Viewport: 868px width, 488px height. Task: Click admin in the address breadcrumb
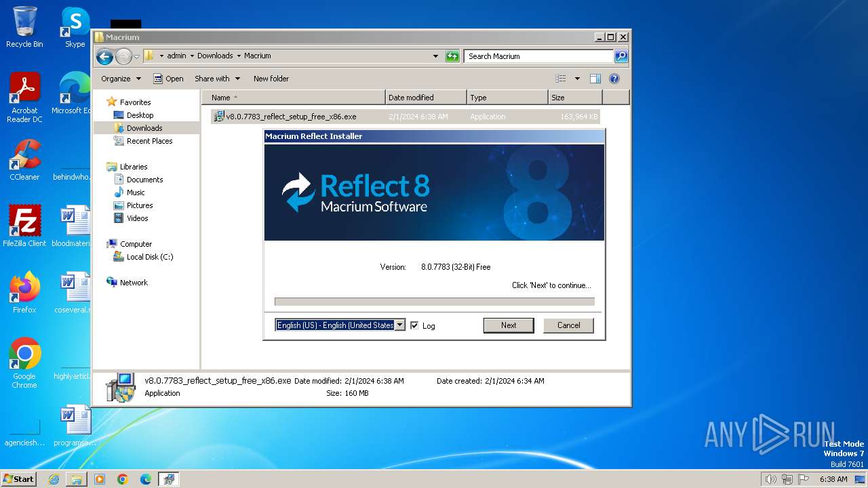(176, 56)
